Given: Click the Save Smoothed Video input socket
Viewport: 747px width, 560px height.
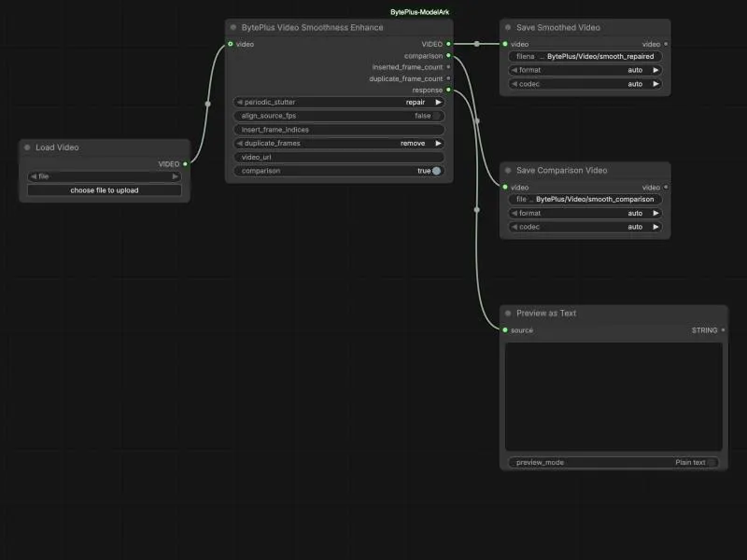Looking at the screenshot, I should 505,44.
